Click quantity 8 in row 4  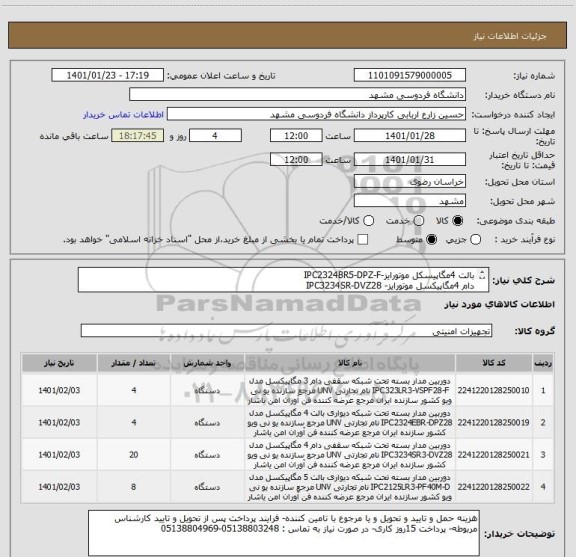(x=134, y=487)
